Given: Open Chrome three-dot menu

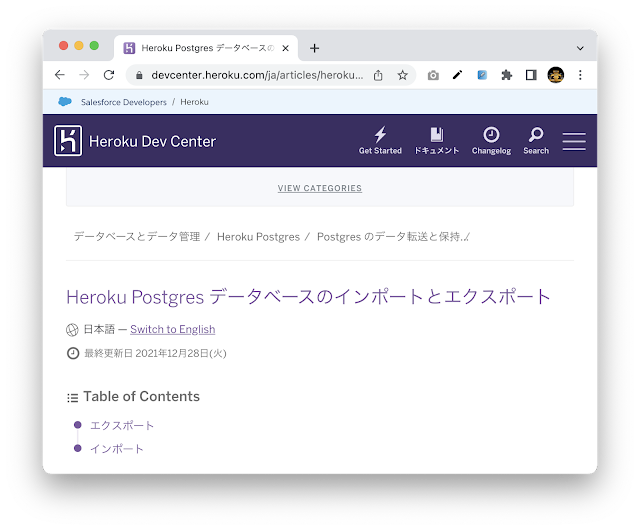Looking at the screenshot, I should tap(580, 75).
